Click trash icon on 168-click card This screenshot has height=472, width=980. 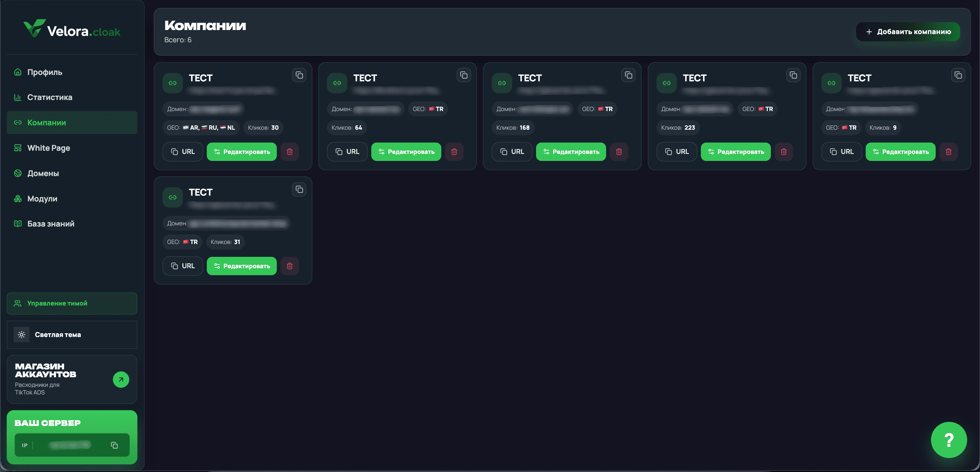[619, 152]
